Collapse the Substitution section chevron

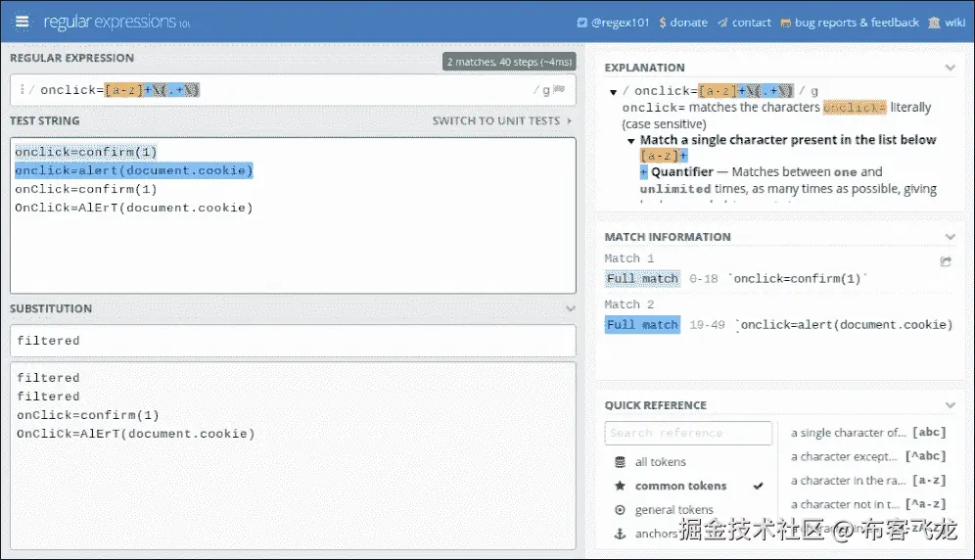click(570, 308)
